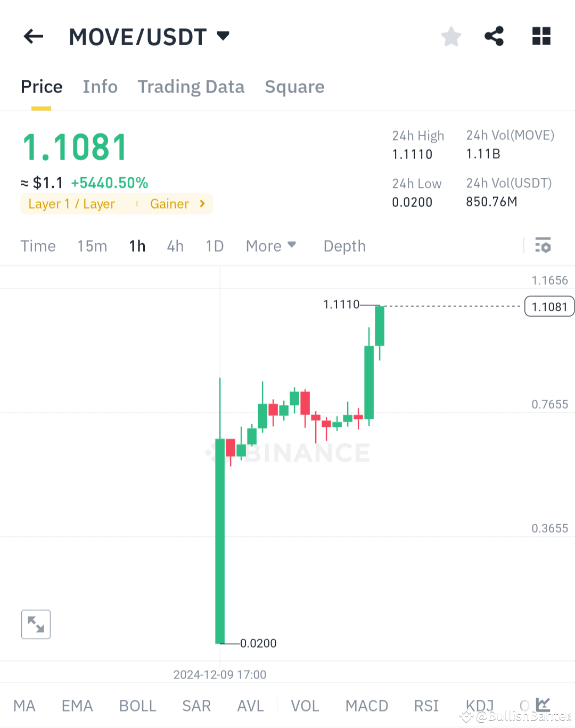
Task: Enable the RSI indicator
Action: (426, 706)
